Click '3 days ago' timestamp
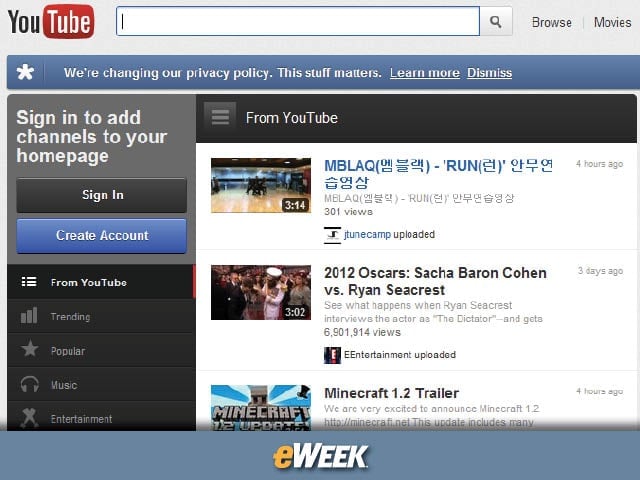Screen dimensions: 640x480 (600, 271)
